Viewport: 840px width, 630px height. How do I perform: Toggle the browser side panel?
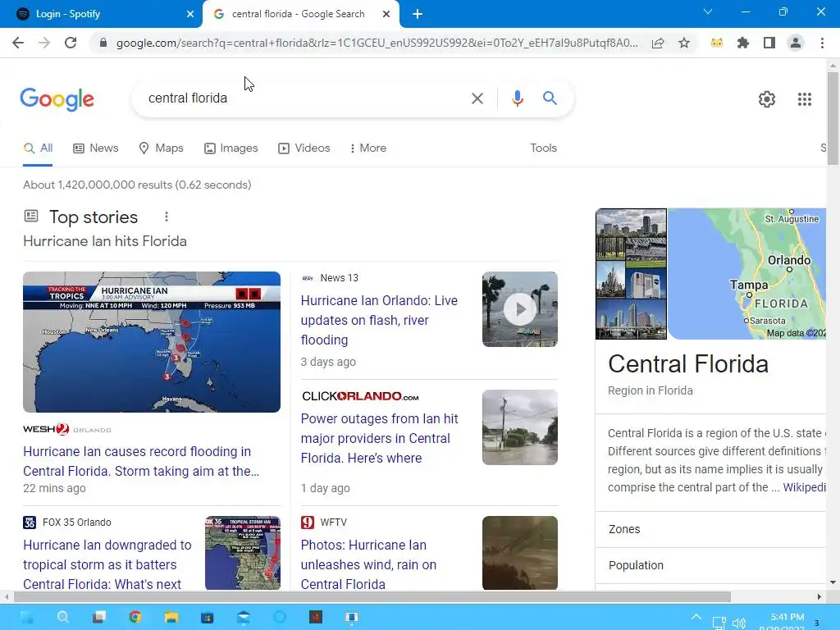pyautogui.click(x=769, y=43)
